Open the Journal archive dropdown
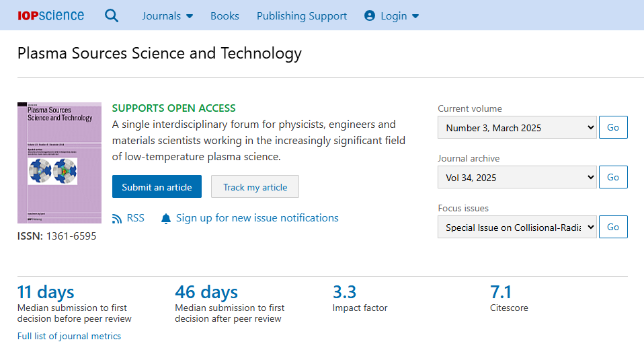 (x=517, y=177)
